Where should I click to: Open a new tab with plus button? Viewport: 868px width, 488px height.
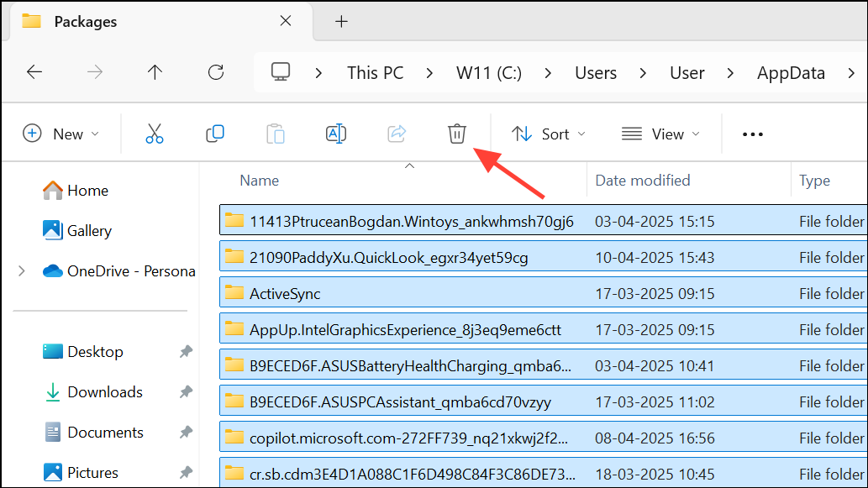[x=341, y=22]
